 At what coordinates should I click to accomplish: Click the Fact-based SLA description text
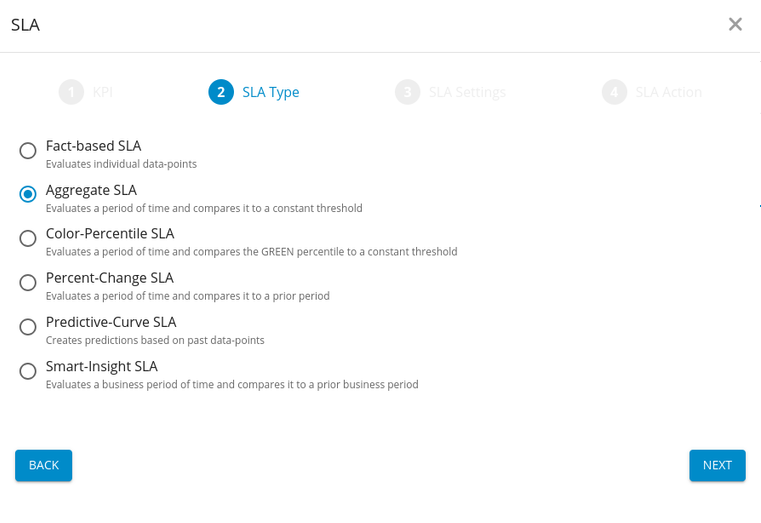point(121,164)
